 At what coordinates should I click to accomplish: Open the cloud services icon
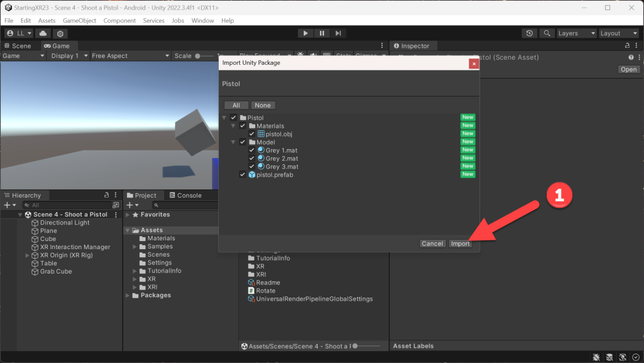[43, 33]
